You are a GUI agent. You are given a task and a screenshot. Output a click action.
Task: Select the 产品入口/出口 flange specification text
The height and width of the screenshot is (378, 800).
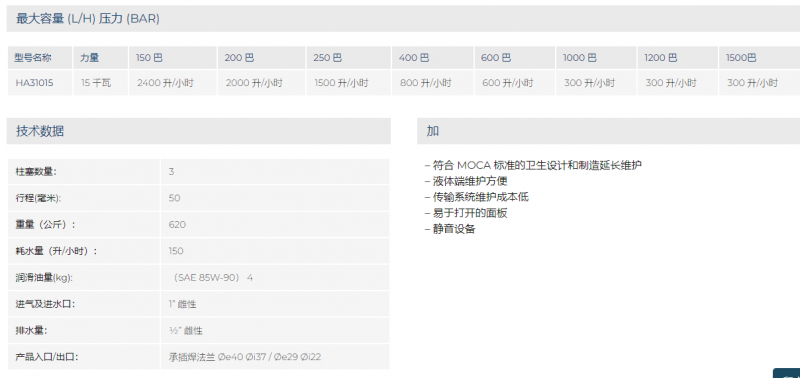(245, 357)
